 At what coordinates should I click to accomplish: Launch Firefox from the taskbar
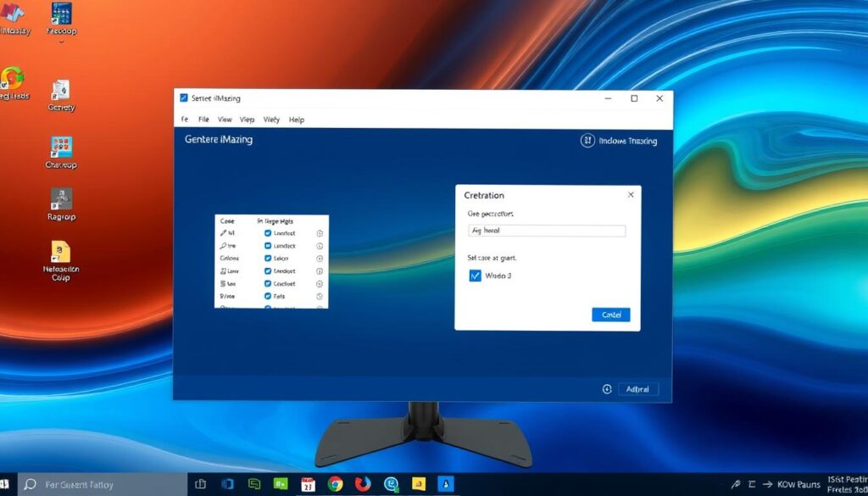[x=363, y=484]
